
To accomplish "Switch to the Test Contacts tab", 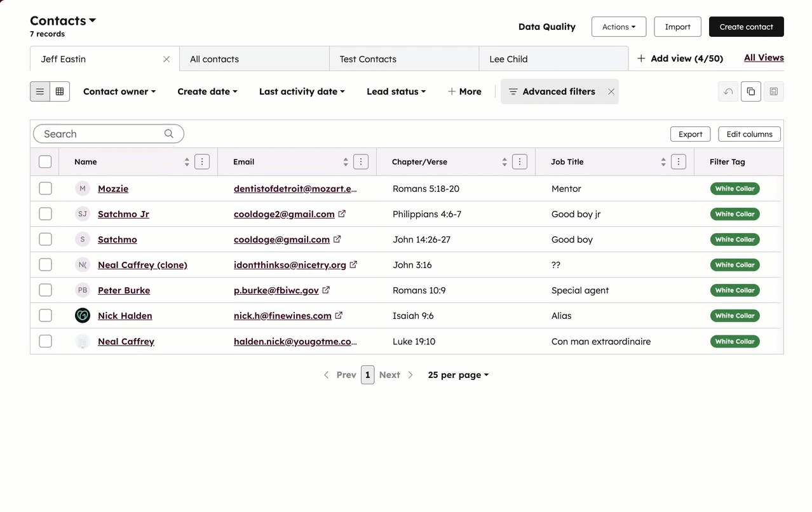I will pyautogui.click(x=367, y=58).
